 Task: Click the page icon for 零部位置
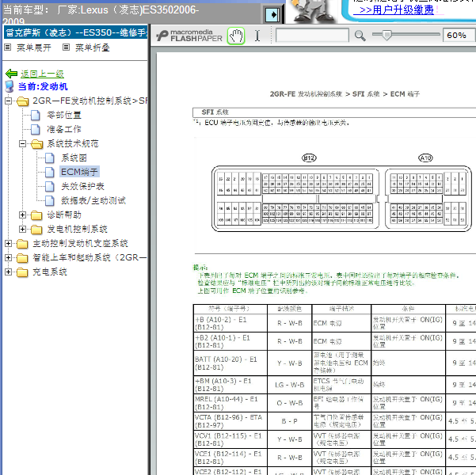pos(36,115)
